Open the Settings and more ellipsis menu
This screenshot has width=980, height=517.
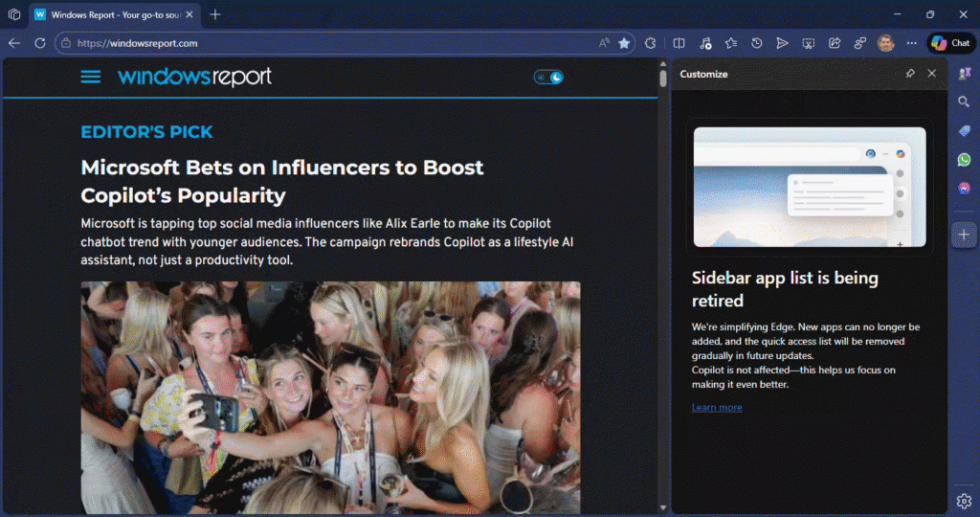tap(911, 43)
